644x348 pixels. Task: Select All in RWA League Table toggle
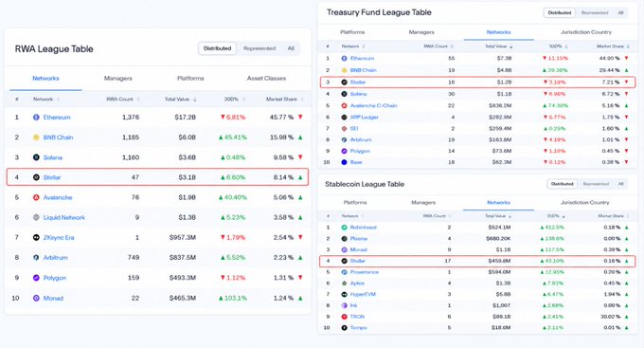pyautogui.click(x=291, y=48)
